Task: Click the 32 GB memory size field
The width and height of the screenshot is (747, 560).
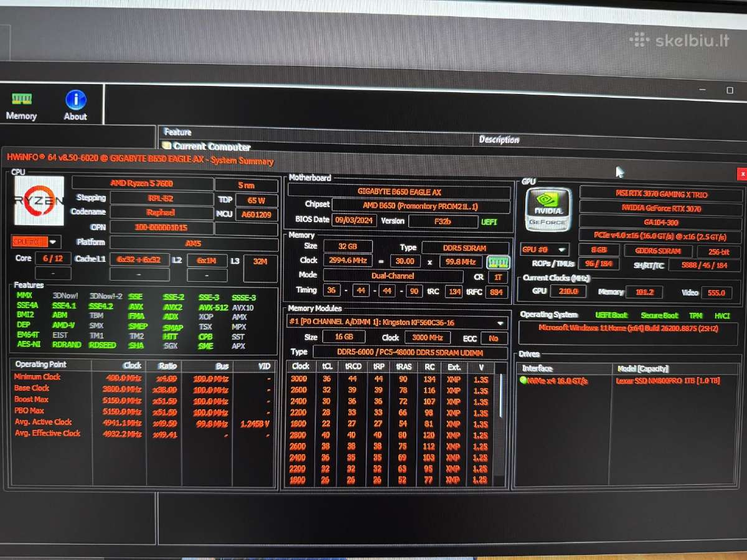Action: point(347,246)
